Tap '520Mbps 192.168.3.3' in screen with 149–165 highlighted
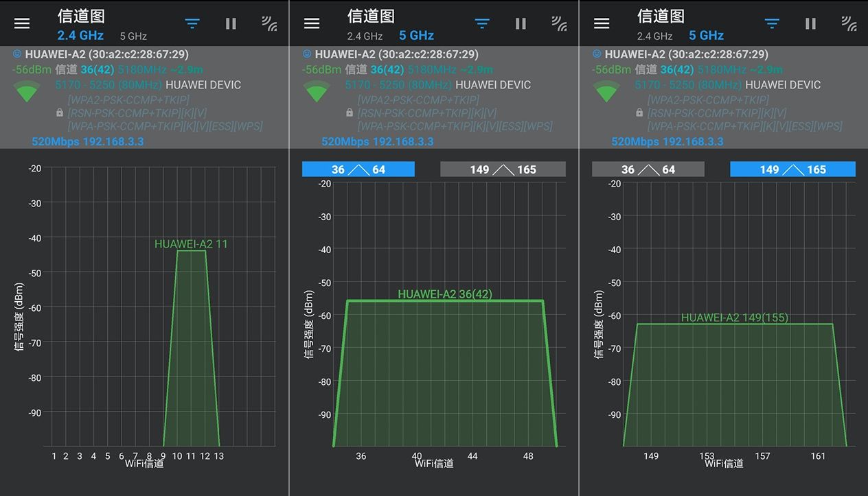868x496 pixels. pos(667,141)
